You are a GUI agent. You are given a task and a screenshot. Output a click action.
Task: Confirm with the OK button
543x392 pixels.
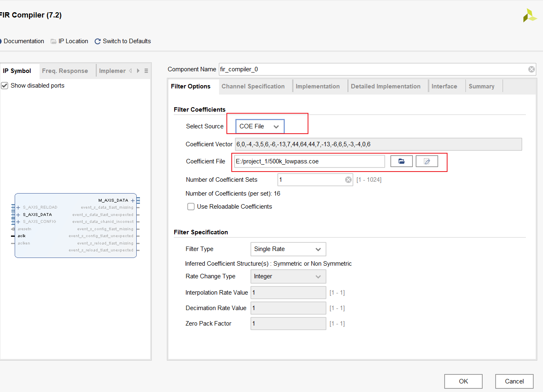coord(463,381)
